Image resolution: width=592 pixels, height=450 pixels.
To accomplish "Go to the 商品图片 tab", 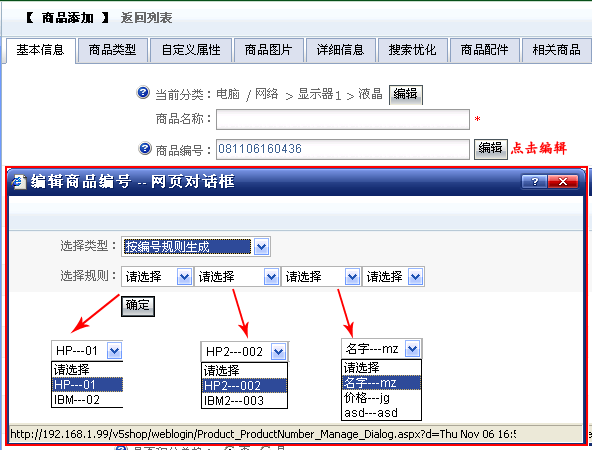I will coord(268,50).
